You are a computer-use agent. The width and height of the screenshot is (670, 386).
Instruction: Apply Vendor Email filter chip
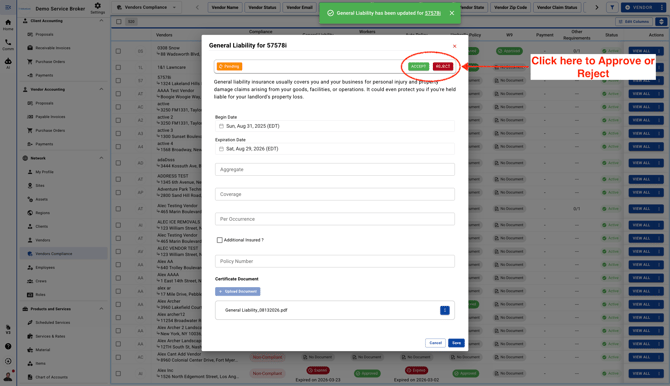coord(299,7)
